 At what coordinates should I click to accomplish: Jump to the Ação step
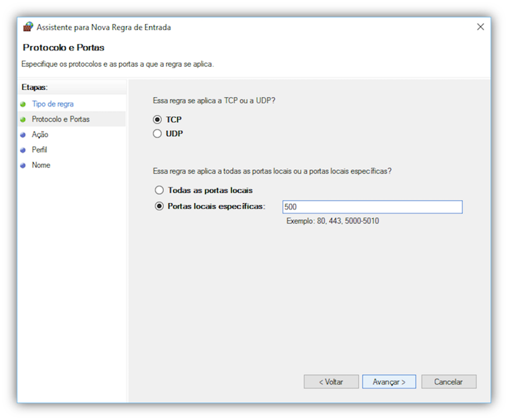40,135
